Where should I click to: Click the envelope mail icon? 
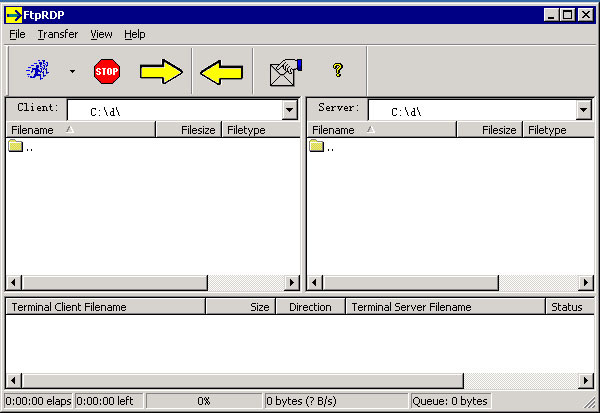tap(286, 72)
